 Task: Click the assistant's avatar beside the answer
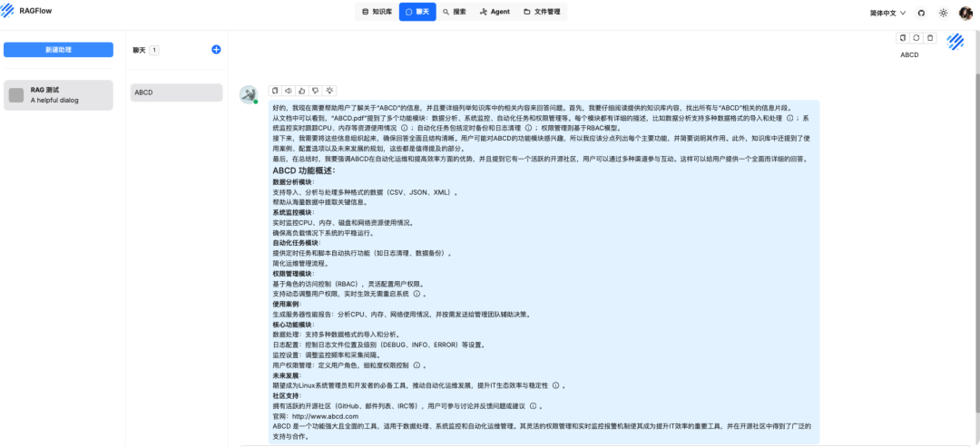point(249,94)
